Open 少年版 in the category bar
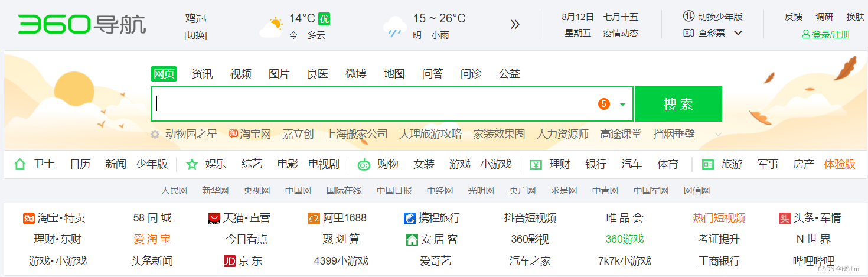This screenshot has height=277, width=868. (x=152, y=164)
